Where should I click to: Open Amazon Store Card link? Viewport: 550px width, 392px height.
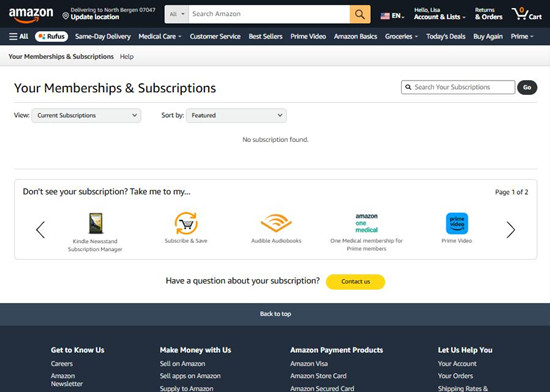coord(318,376)
